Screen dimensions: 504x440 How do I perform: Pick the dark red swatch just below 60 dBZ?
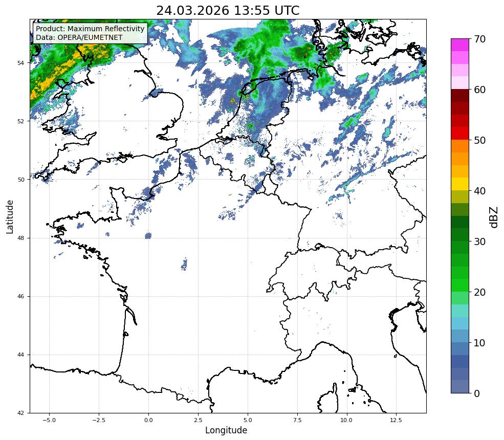click(460, 96)
